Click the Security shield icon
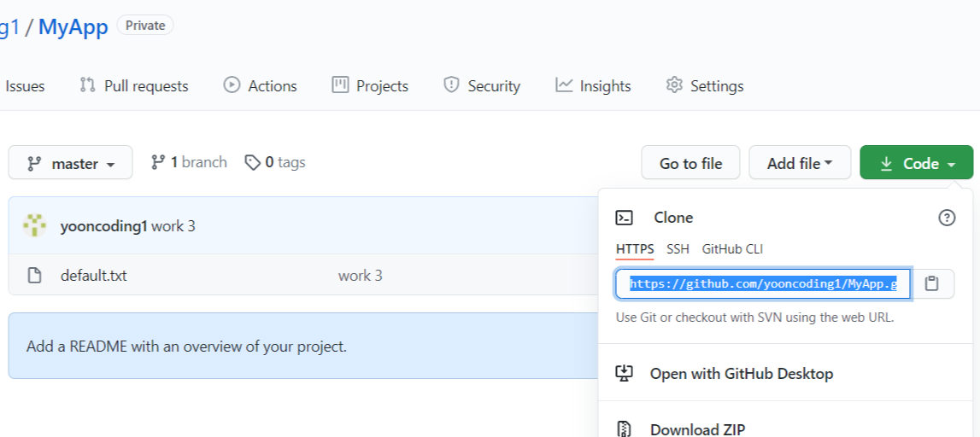This screenshot has width=980, height=437. click(x=451, y=84)
